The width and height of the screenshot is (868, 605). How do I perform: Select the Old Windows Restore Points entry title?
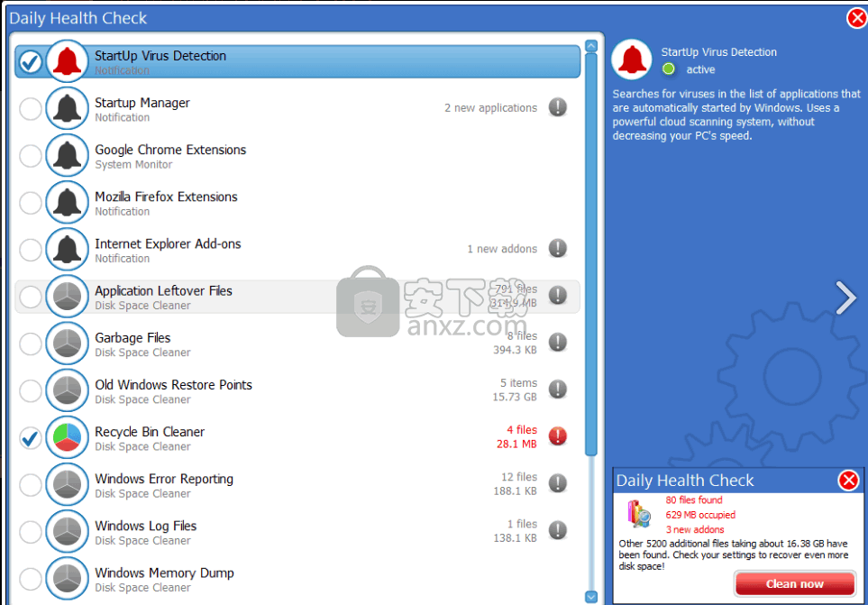173,385
